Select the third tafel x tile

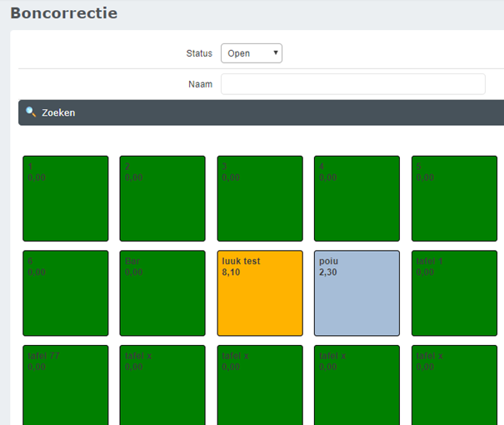pos(357,385)
